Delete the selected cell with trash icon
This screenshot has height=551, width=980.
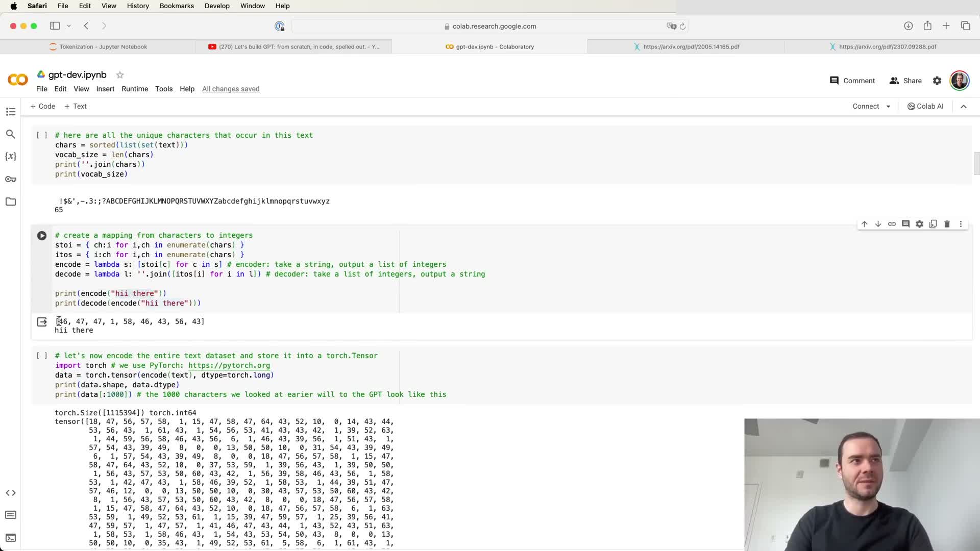tap(947, 224)
